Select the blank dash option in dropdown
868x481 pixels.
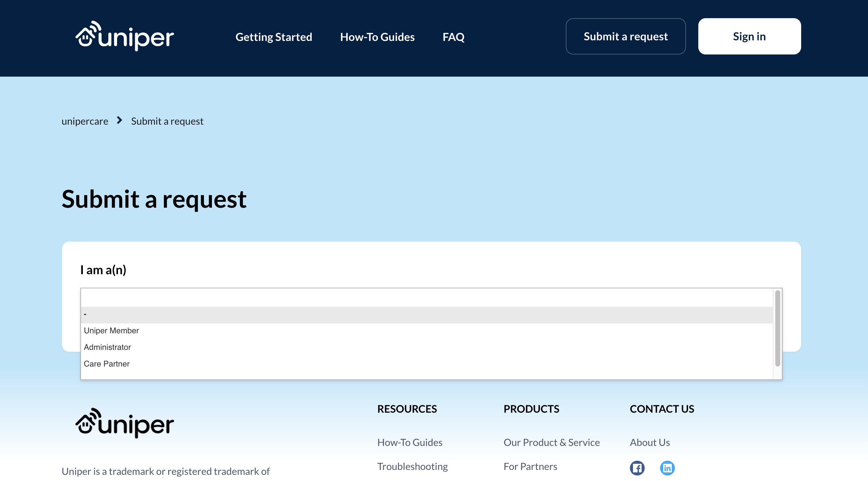[x=427, y=315]
